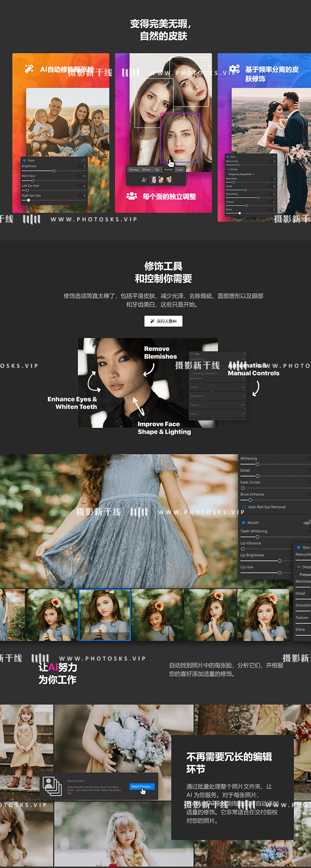Screen dimensions: 311x868
Task: Click the Dark Circles slider handle
Action: [243, 488]
